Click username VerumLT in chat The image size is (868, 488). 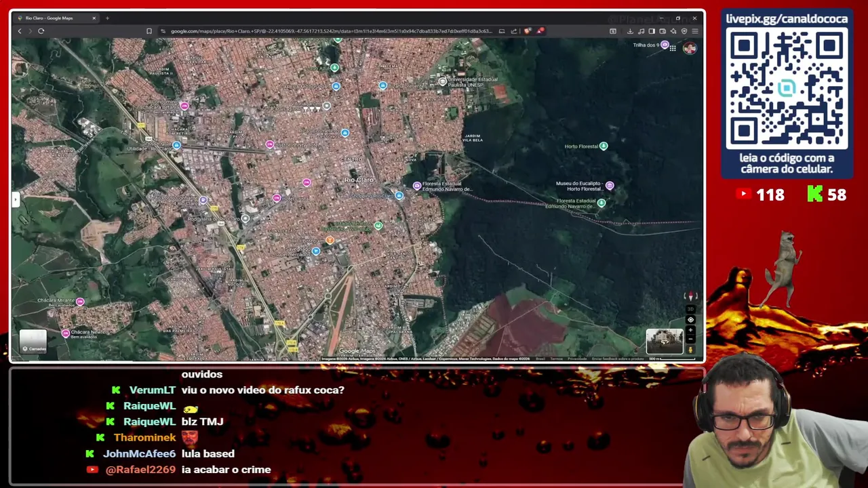point(152,390)
